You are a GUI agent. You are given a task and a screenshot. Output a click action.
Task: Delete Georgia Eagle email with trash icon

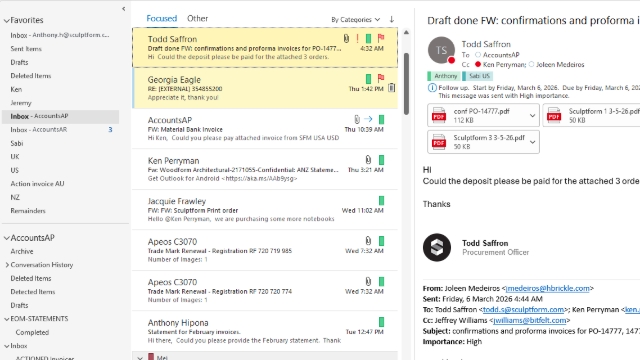click(391, 88)
